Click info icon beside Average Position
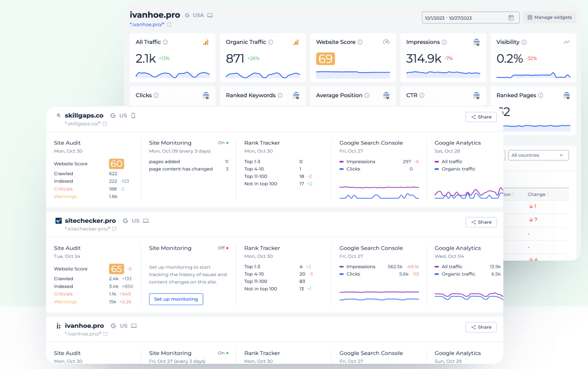588x369 pixels. 367,95
